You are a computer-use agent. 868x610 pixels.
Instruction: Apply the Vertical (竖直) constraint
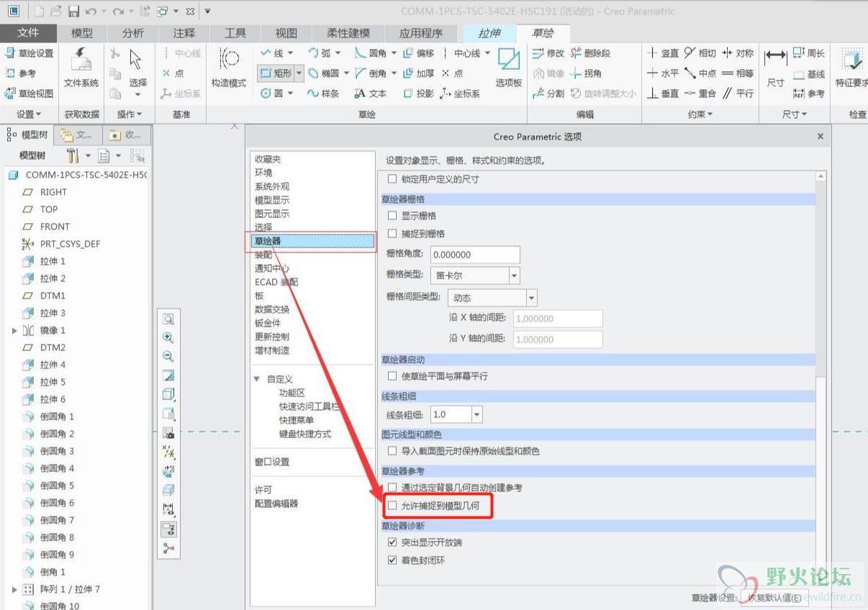tap(663, 53)
